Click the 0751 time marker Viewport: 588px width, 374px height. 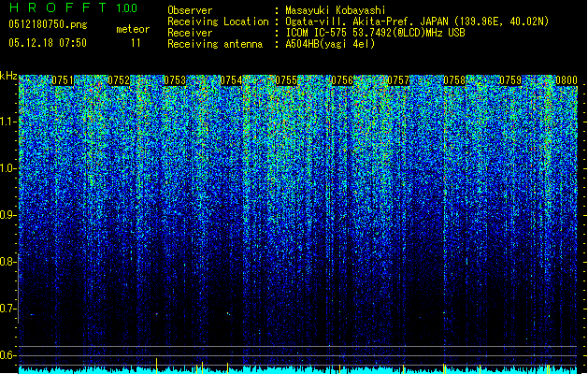(63, 80)
